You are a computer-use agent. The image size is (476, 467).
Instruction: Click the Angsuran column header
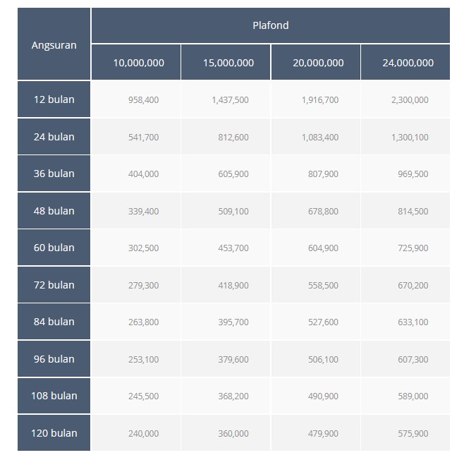[54, 44]
